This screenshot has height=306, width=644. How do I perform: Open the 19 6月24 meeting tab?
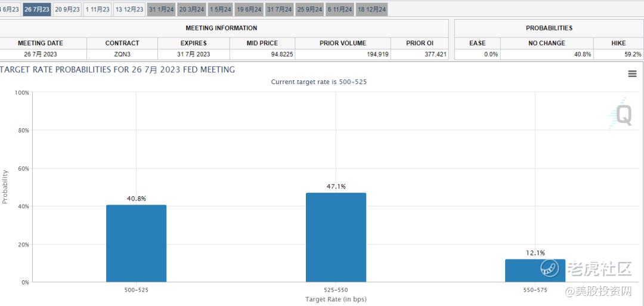249,10
